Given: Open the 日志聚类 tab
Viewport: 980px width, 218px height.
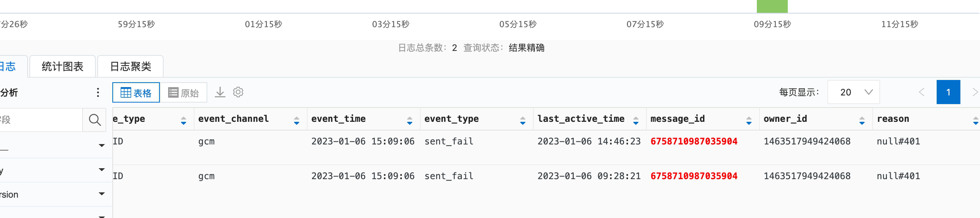Looking at the screenshot, I should (x=130, y=67).
